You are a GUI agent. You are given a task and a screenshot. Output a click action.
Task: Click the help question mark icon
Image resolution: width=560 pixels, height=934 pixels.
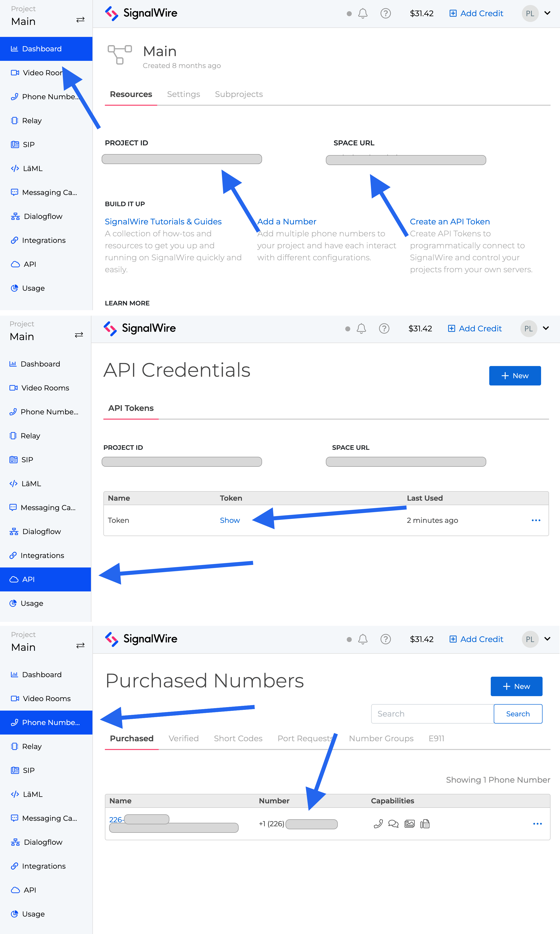(x=385, y=13)
